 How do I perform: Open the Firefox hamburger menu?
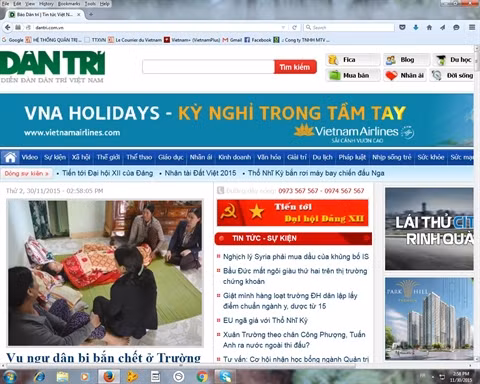pos(472,27)
